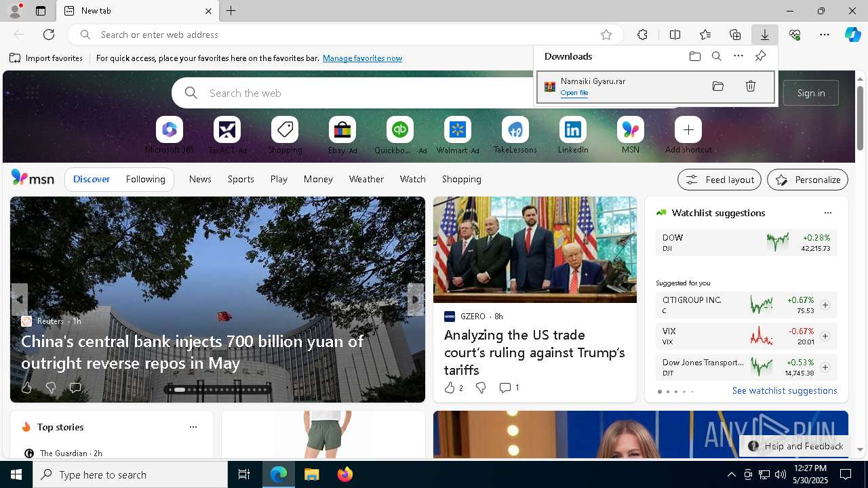The image size is (868, 488).
Task: Open the Copilot sidebar icon
Action: click(x=852, y=35)
